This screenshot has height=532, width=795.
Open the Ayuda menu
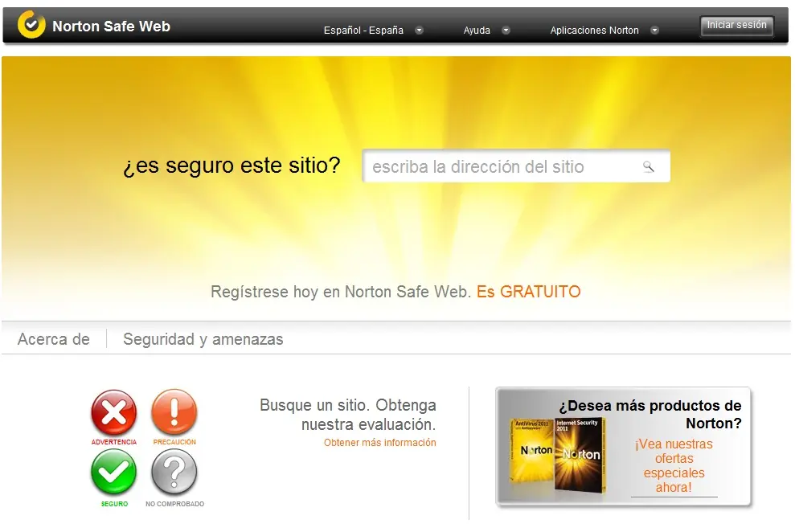(477, 31)
